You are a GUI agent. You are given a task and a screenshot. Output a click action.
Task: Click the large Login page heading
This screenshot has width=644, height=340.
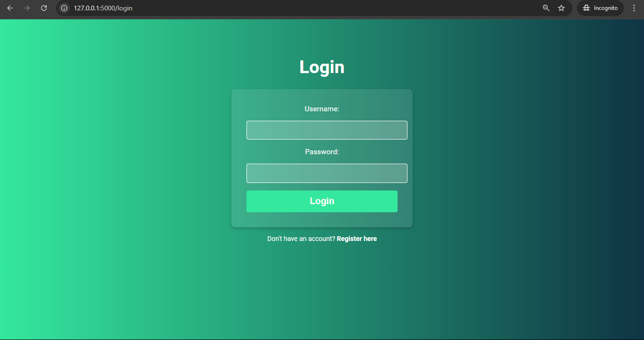(x=322, y=67)
